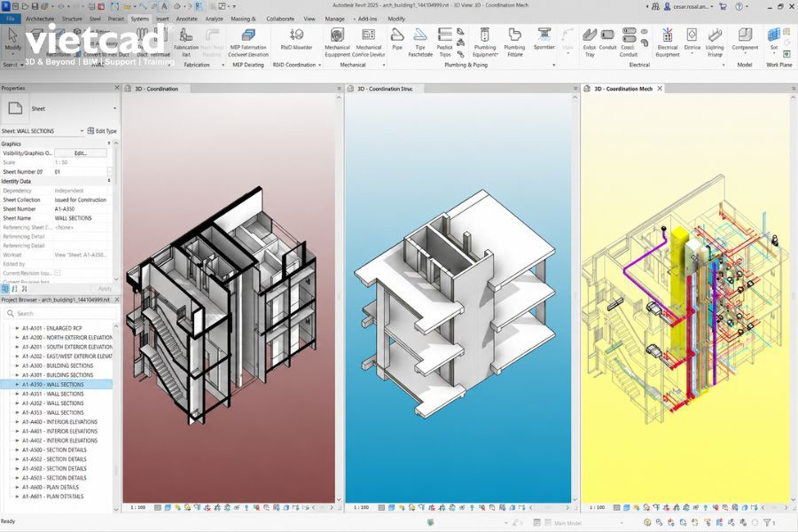Select the Pipe Placeholder tool
The width and height of the screenshot is (798, 532).
tap(420, 43)
